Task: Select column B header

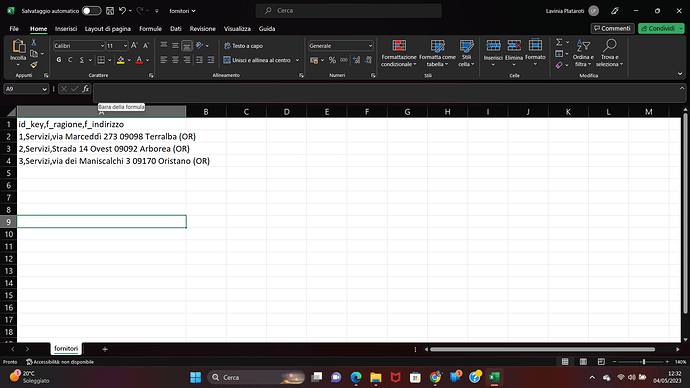Action: click(x=206, y=112)
